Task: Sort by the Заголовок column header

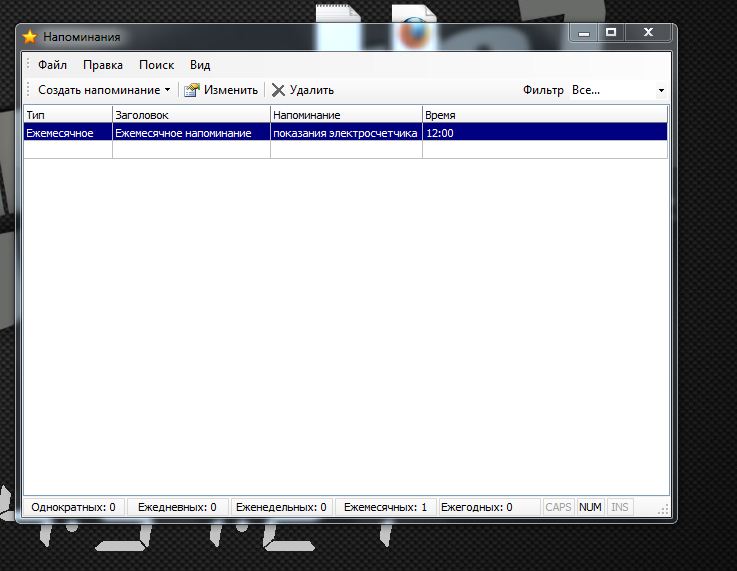Action: coord(191,115)
